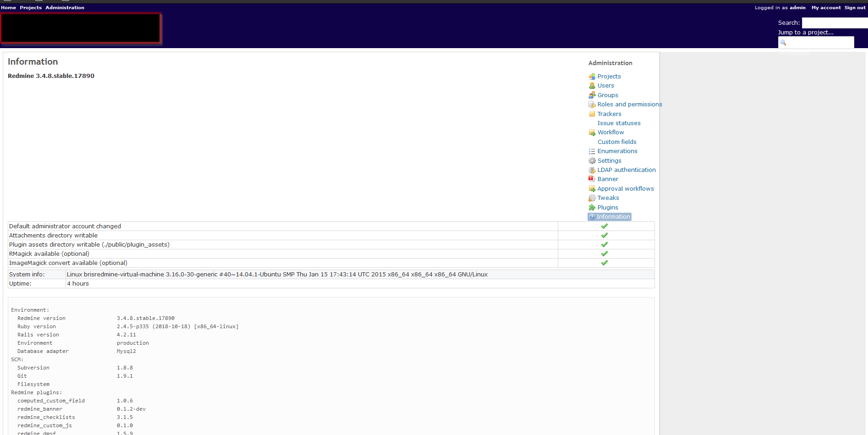Open My account page
868x435 pixels.
tap(826, 8)
